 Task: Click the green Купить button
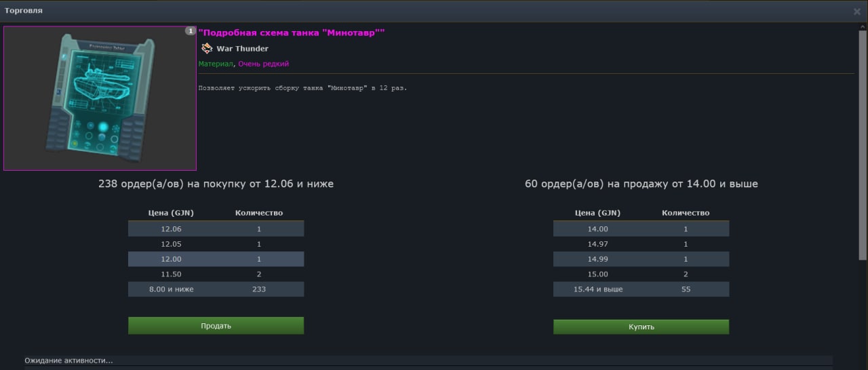coord(641,327)
